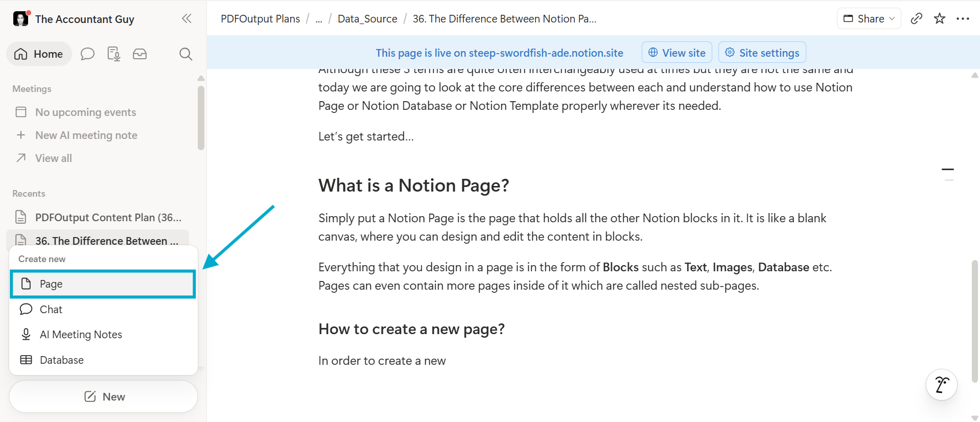
Task: Open the Inbox tray icon
Action: click(140, 54)
